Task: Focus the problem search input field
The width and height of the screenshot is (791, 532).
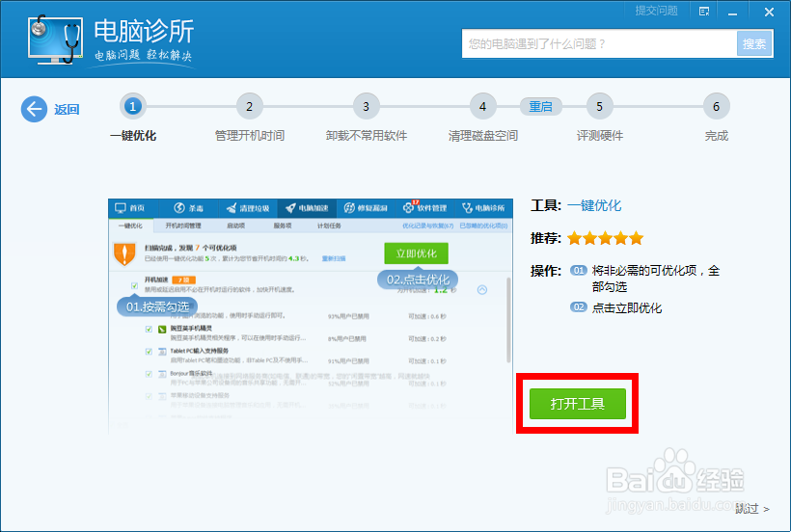Action: coord(599,43)
